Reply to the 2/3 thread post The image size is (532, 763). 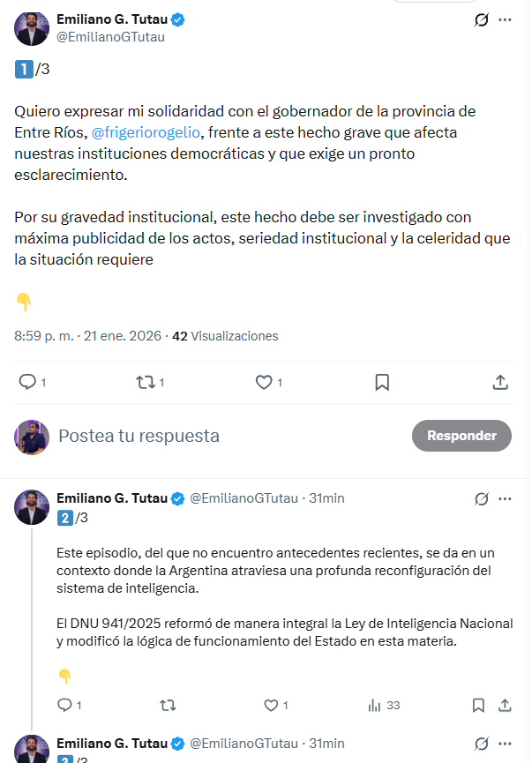(64, 705)
